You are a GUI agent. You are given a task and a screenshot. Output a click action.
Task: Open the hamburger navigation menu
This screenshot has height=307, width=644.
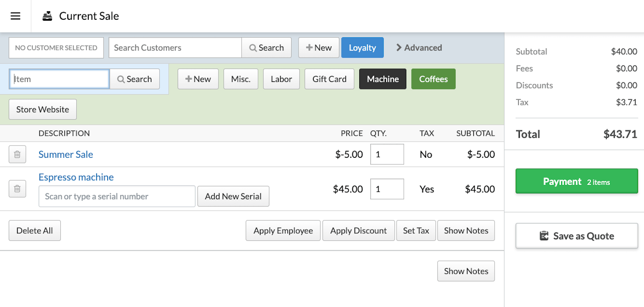pos(16,16)
